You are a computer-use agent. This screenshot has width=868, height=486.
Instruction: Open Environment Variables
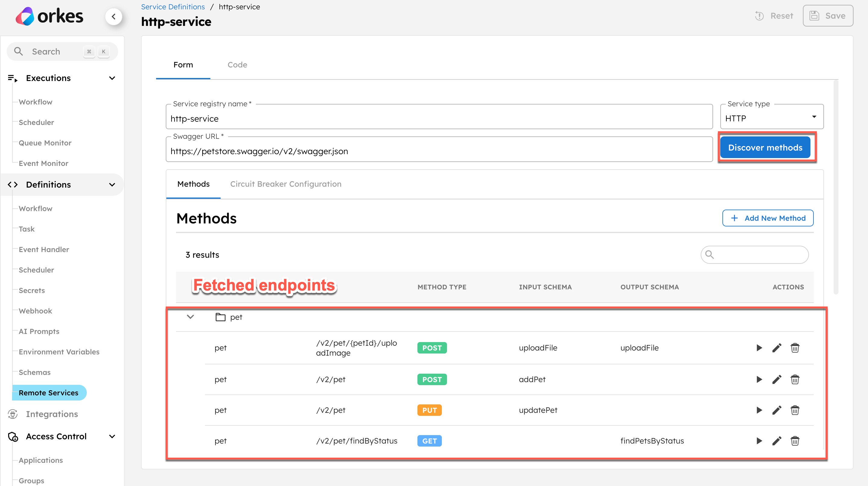59,352
